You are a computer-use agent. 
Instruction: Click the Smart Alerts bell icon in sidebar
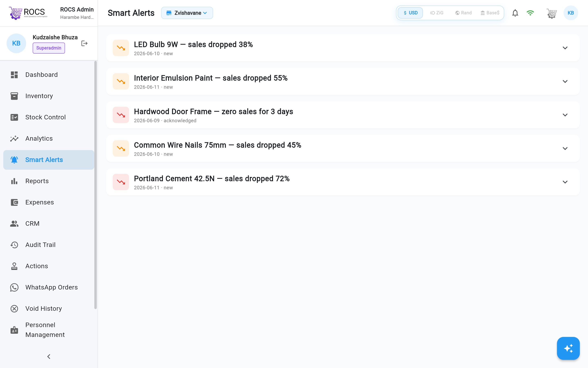click(x=14, y=160)
